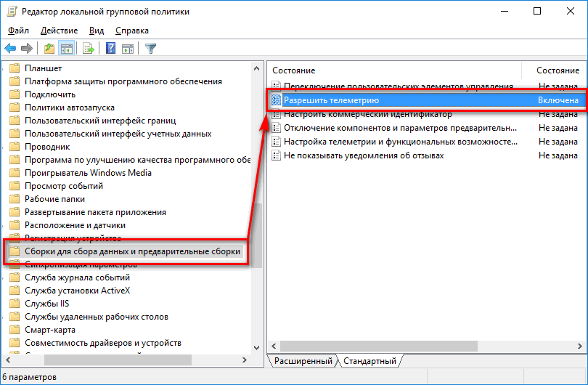Select Совместимость драйверов и устройств folder
The image size is (588, 385).
tap(103, 343)
